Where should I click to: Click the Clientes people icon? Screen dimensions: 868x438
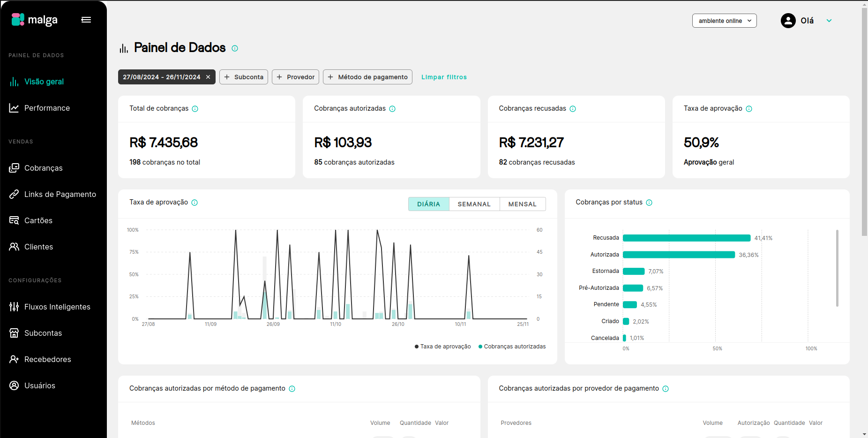pyautogui.click(x=14, y=247)
